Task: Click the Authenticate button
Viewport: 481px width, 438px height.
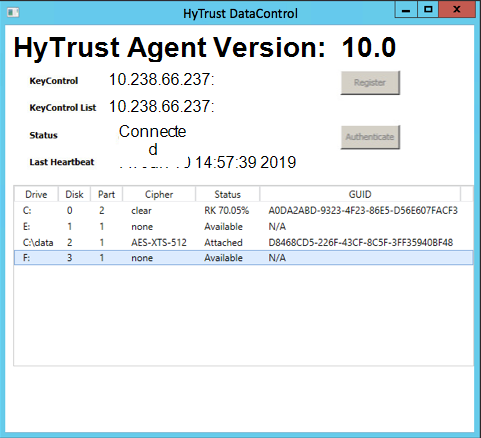Action: click(370, 137)
